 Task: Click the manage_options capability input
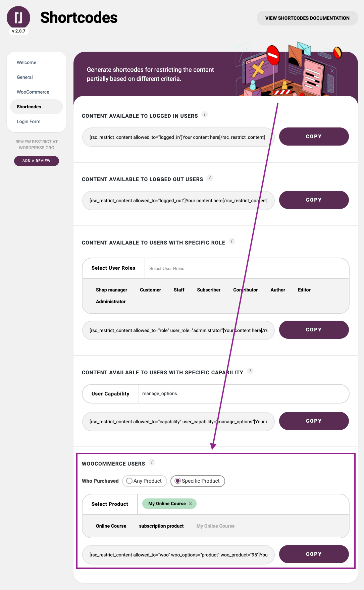[x=244, y=394]
